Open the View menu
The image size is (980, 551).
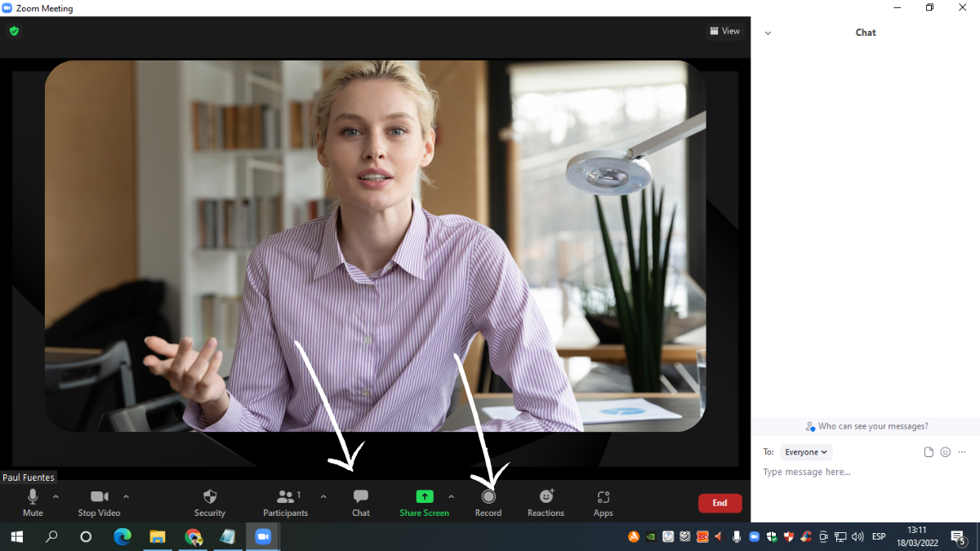coord(725,31)
